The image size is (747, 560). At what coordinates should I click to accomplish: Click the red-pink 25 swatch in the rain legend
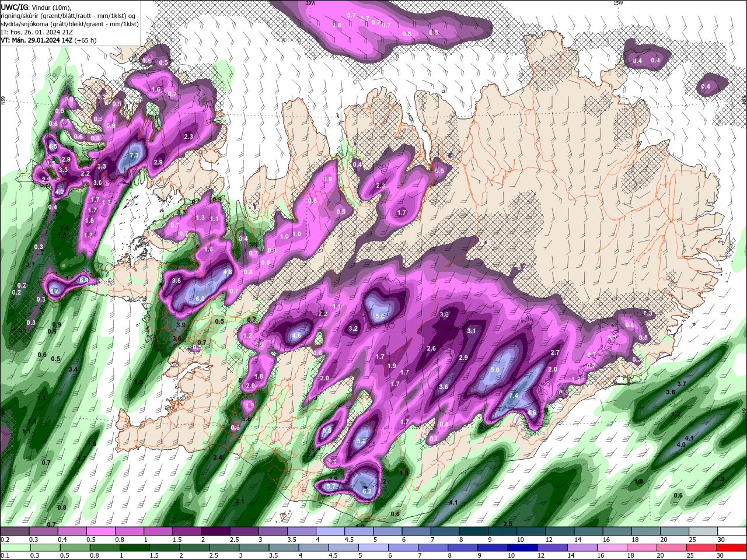click(x=703, y=548)
